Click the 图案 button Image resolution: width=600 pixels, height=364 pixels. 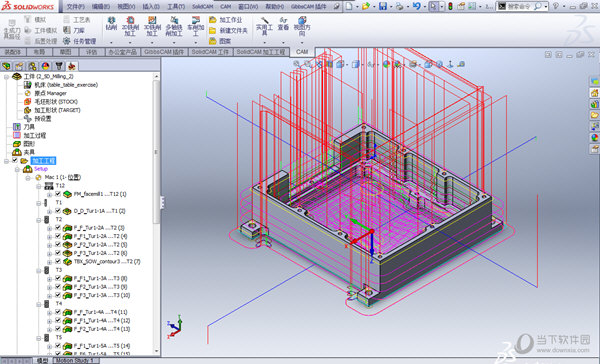(x=220, y=41)
